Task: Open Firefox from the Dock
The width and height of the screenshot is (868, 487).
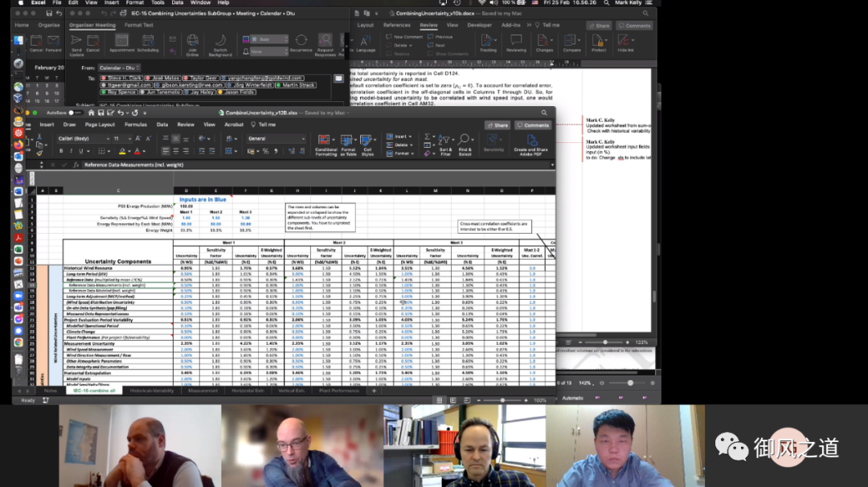Action: click(18, 145)
